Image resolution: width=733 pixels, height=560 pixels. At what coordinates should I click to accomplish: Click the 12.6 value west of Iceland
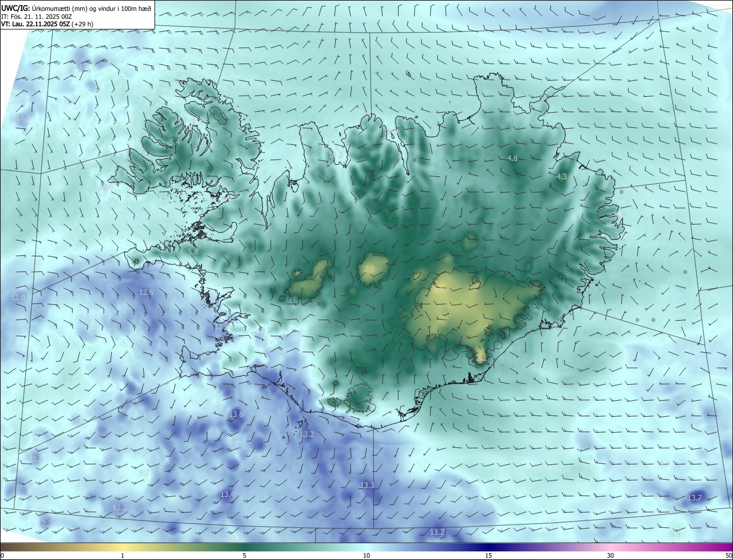(x=146, y=292)
